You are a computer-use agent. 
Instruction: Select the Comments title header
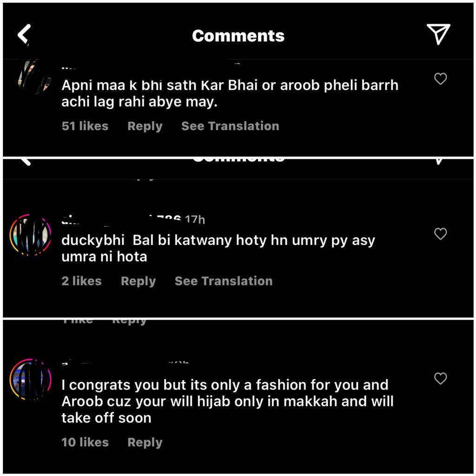pyautogui.click(x=238, y=35)
